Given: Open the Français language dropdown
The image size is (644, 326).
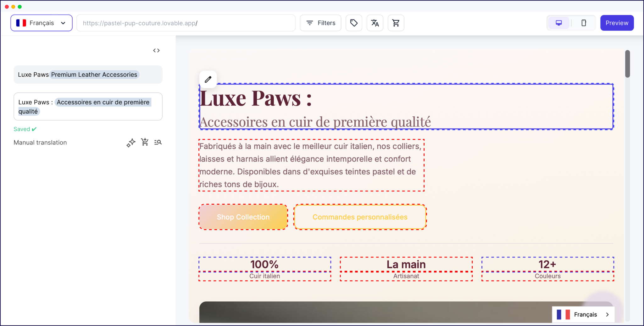Looking at the screenshot, I should pos(41,23).
